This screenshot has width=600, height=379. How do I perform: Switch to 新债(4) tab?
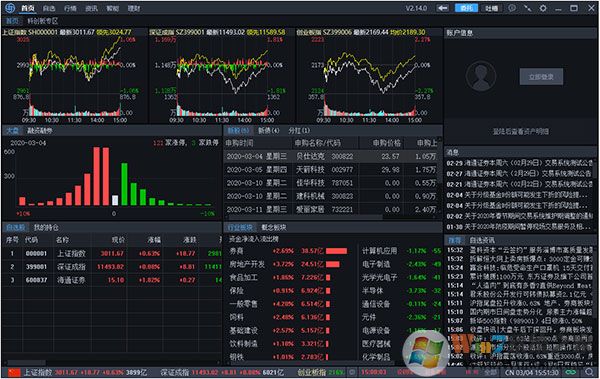point(268,131)
